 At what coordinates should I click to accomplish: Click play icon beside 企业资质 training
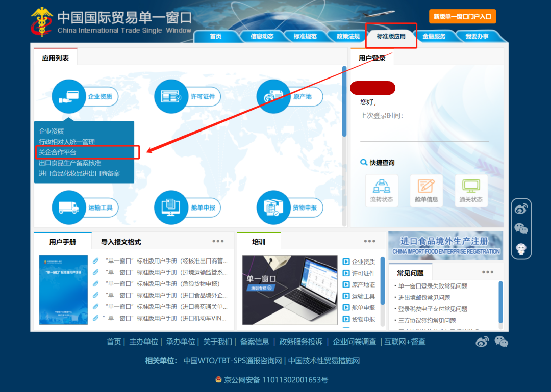point(346,262)
